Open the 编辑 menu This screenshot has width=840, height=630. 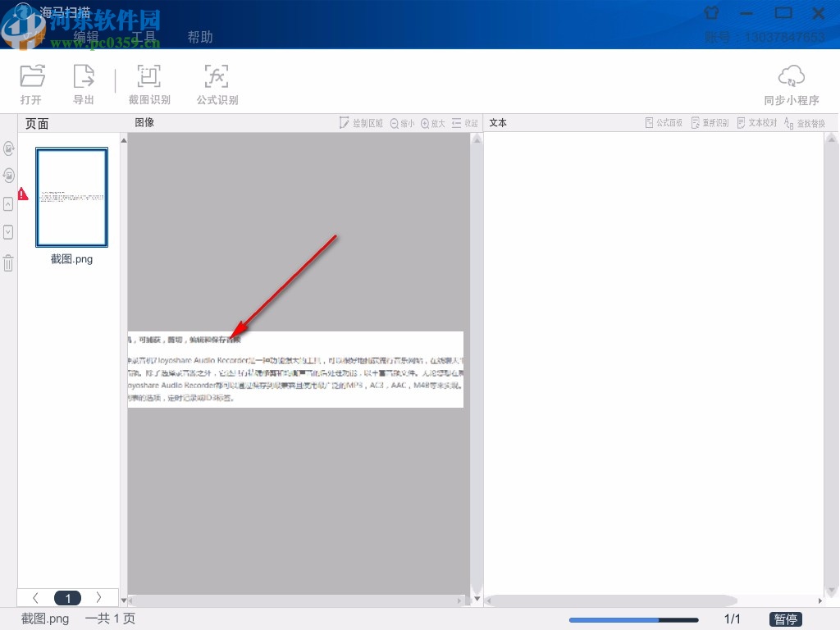[86, 36]
